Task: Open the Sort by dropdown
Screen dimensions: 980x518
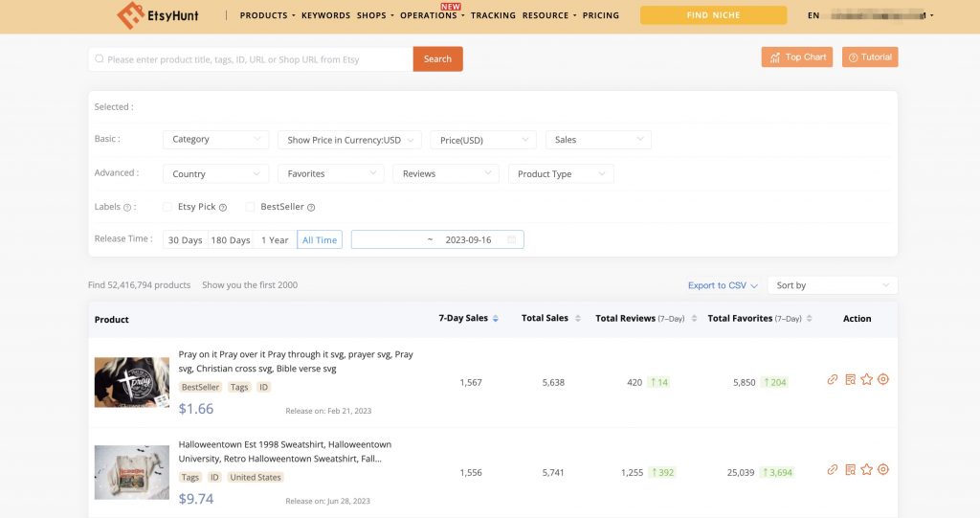Action: (x=833, y=285)
